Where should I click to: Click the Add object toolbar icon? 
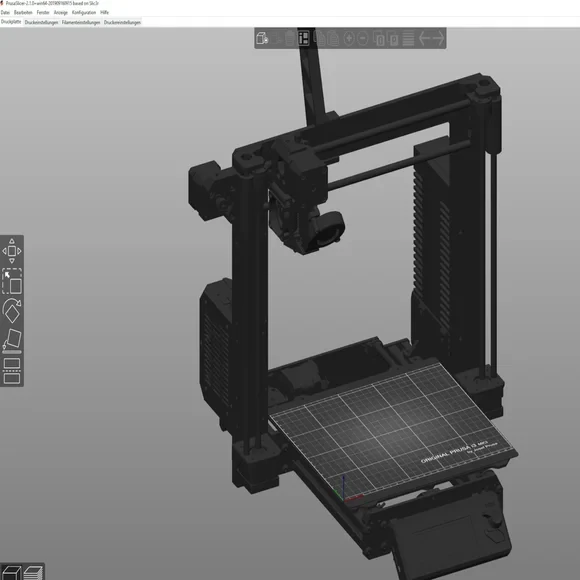(x=262, y=38)
